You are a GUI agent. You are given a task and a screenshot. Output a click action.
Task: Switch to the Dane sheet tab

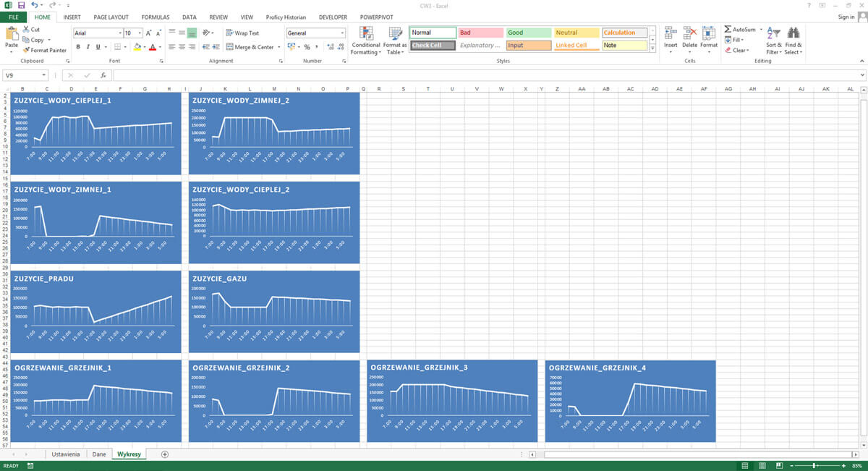coord(99,454)
